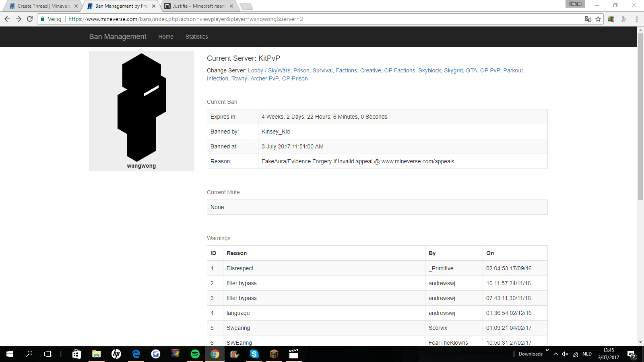
Task: Open the blue G app on the taskbar
Action: pos(156,354)
